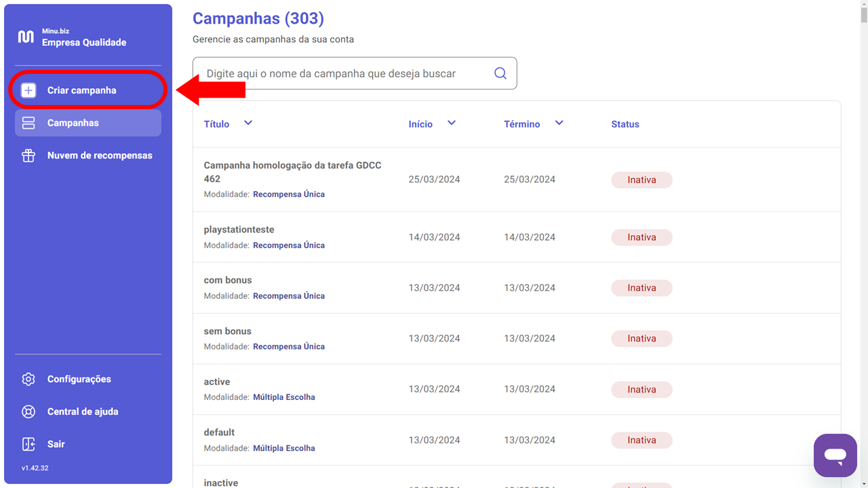Click the plus icon beside Criar campanha
This screenshot has width=868, height=488.
coord(28,90)
